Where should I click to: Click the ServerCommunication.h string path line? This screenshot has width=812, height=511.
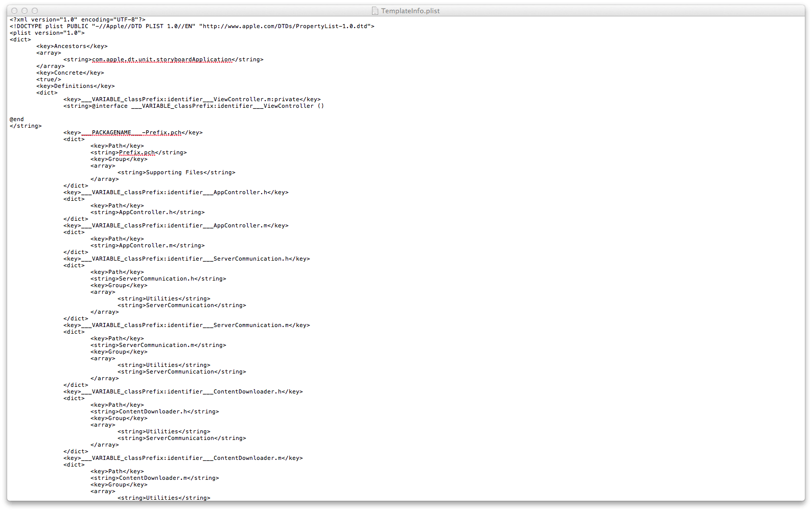coord(158,278)
